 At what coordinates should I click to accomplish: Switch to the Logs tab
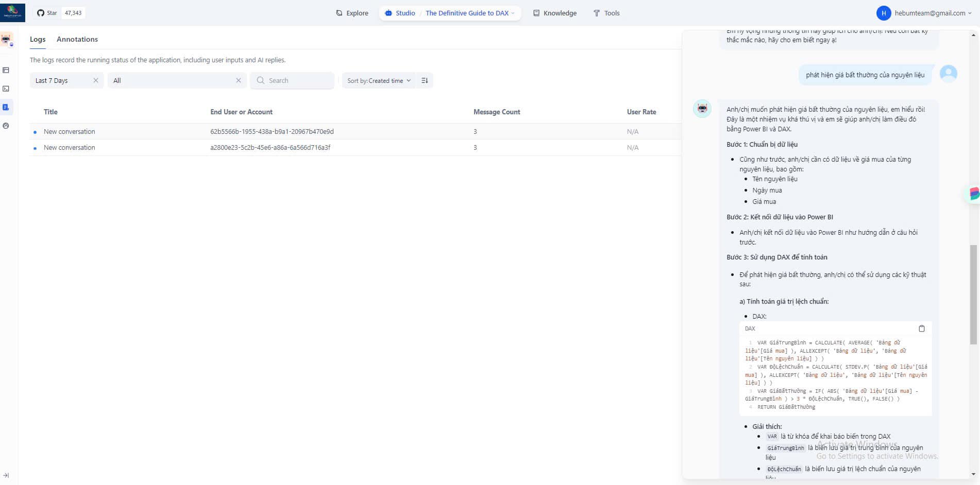[38, 39]
